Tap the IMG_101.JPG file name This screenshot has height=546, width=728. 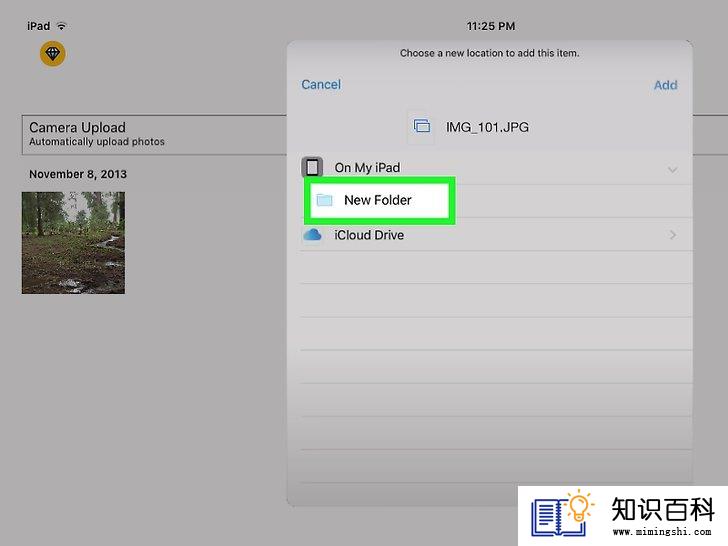(x=487, y=127)
